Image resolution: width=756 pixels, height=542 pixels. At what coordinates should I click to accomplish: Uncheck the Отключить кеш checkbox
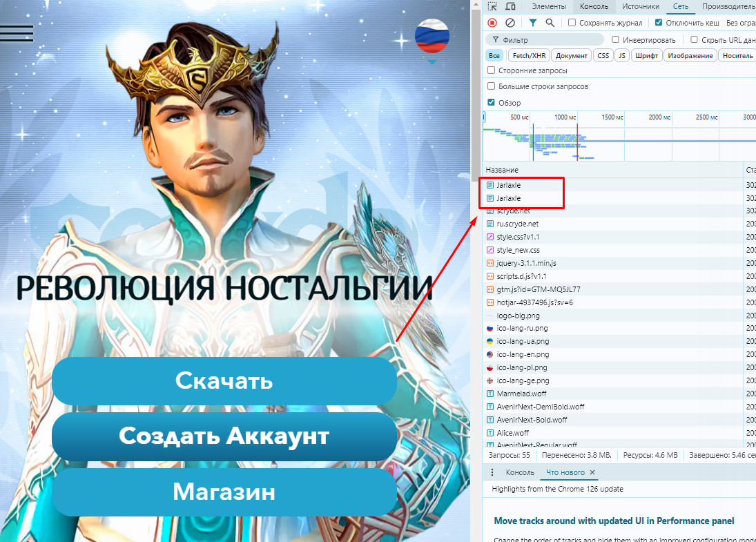coord(659,23)
